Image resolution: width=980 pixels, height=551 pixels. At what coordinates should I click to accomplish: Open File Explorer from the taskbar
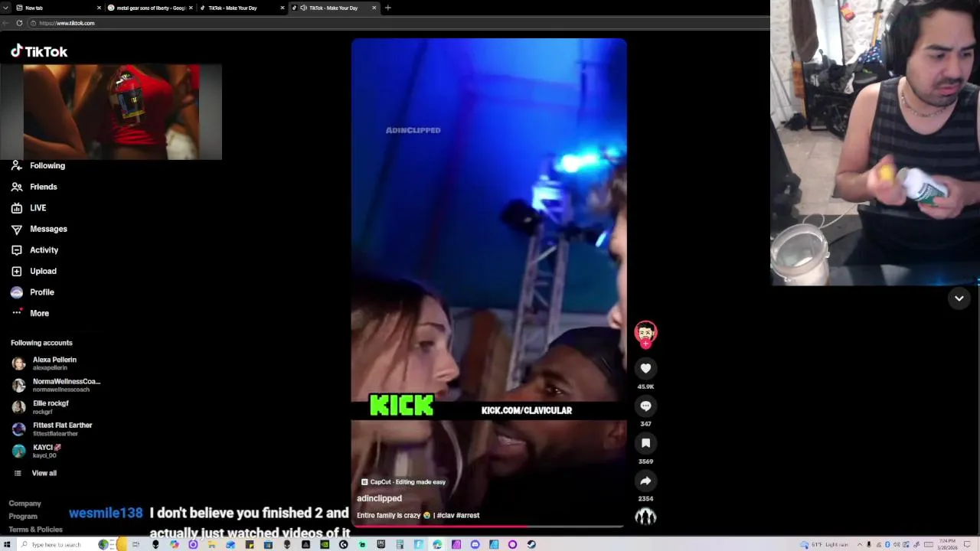point(211,544)
